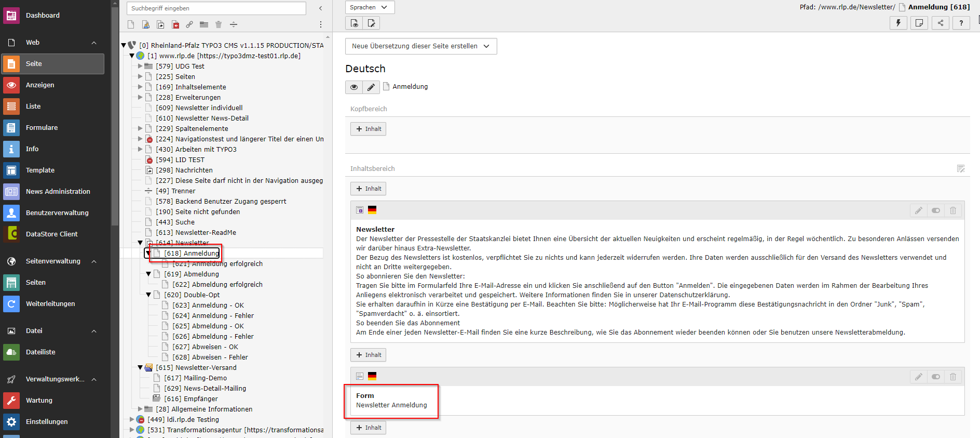Click the eye view button beside Anmeldung
The image size is (980, 438).
point(354,87)
